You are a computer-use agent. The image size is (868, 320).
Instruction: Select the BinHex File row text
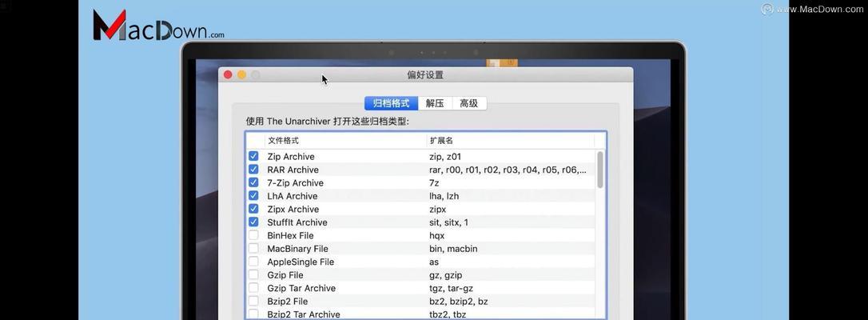[290, 236]
